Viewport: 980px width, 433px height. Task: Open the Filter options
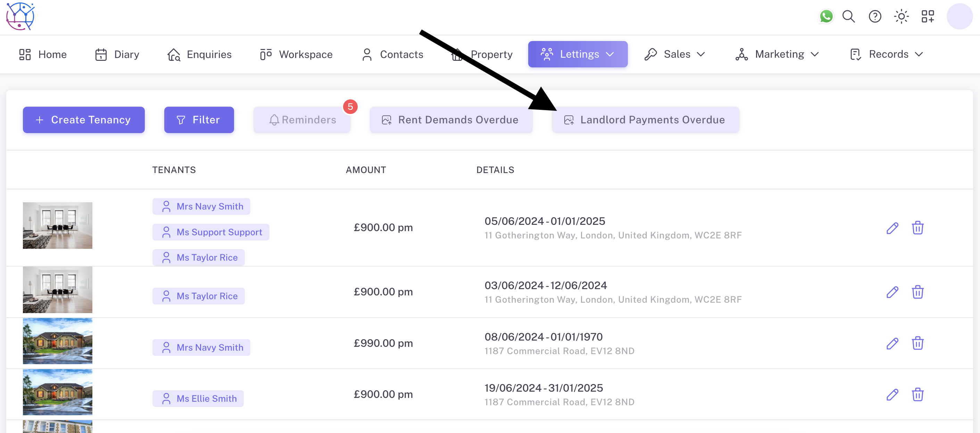tap(199, 120)
